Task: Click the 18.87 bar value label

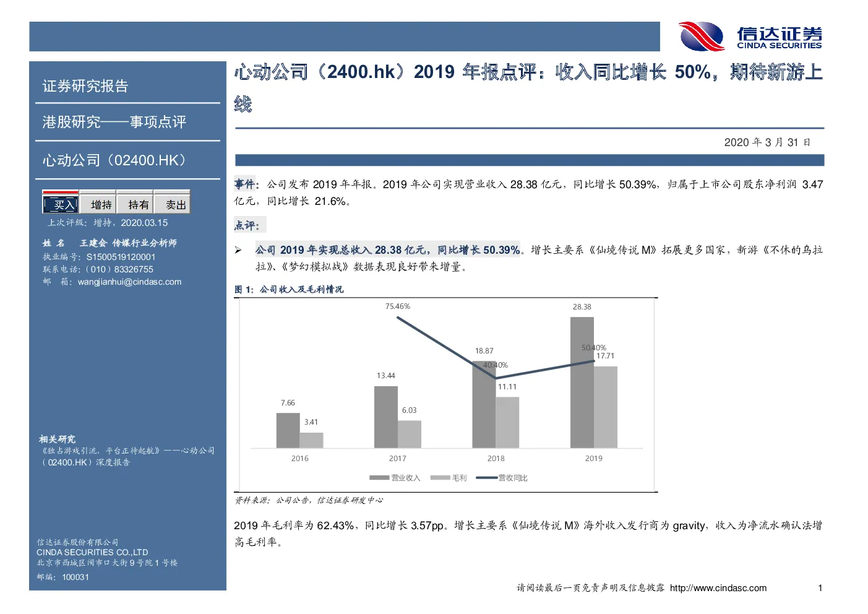Action: tap(484, 351)
